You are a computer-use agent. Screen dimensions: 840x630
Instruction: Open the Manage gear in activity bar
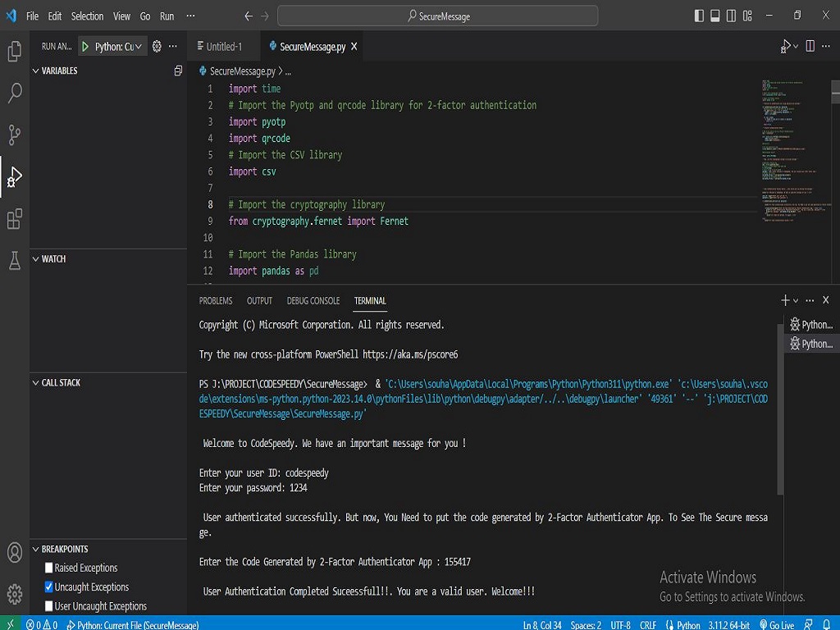pos(15,594)
